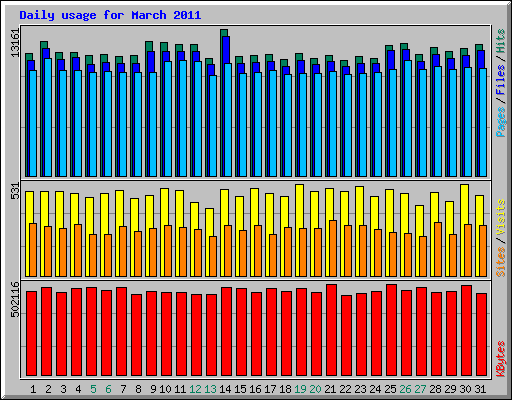Click day label 8 on the x-axis
Screen dimensions: 512x400
click(x=138, y=389)
